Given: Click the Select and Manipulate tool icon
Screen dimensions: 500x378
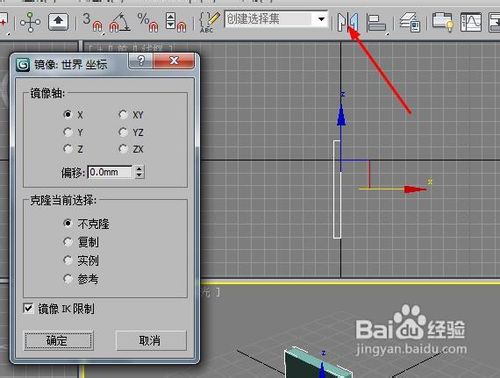Looking at the screenshot, I should (x=30, y=22).
